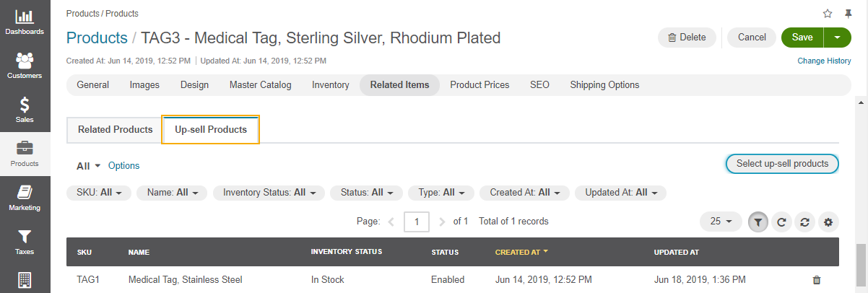Expand the Save button dropdown arrow

pos(837,38)
